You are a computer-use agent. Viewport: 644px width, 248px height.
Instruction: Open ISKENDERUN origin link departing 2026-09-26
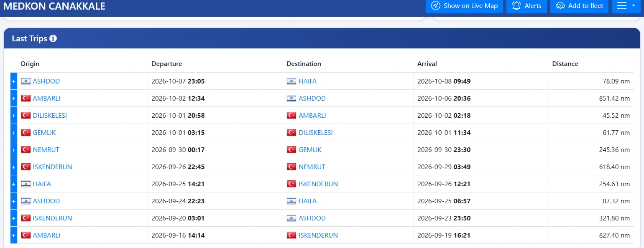52,167
